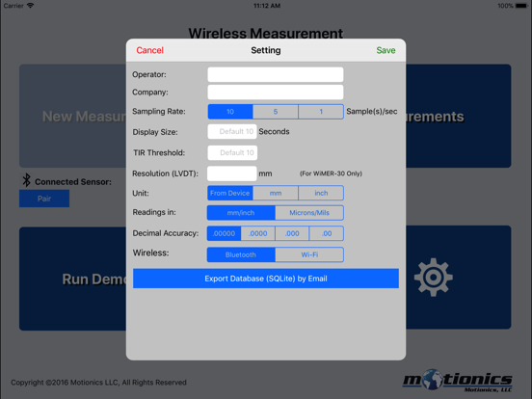
Task: Click the Unit label
Action: click(141, 193)
